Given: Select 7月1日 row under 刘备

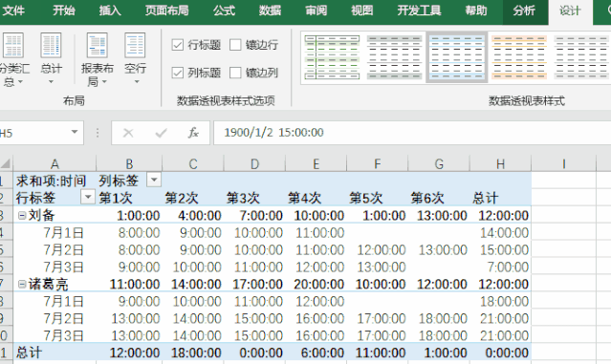Looking at the screenshot, I should (55, 232).
